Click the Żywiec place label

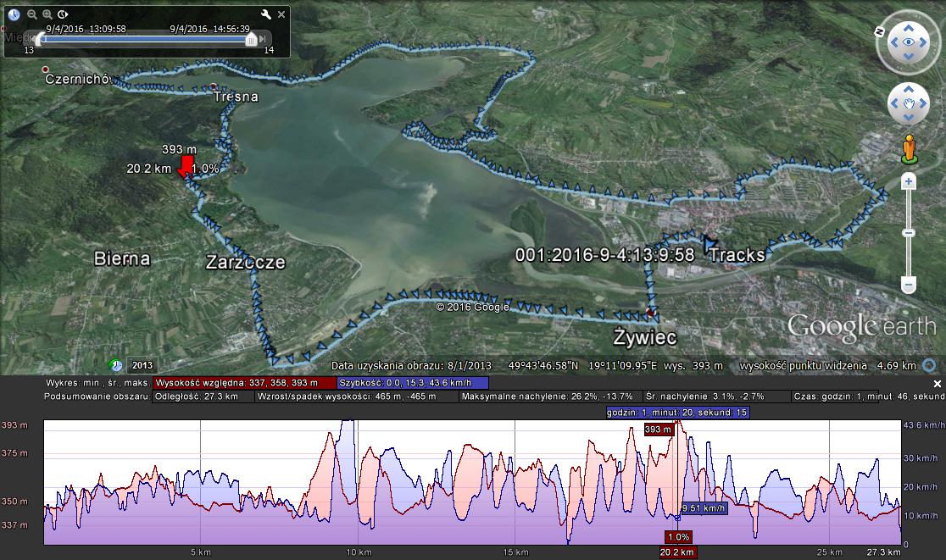click(x=645, y=338)
